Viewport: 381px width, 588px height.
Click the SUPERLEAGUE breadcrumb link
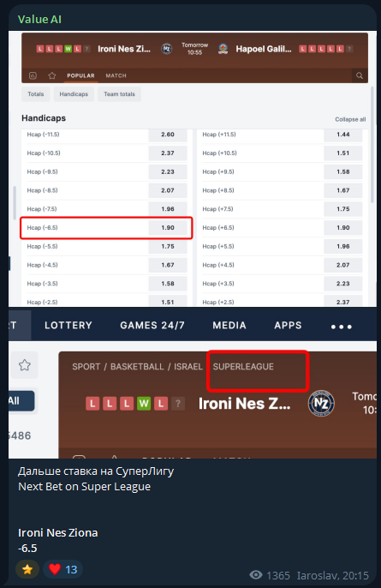point(243,366)
